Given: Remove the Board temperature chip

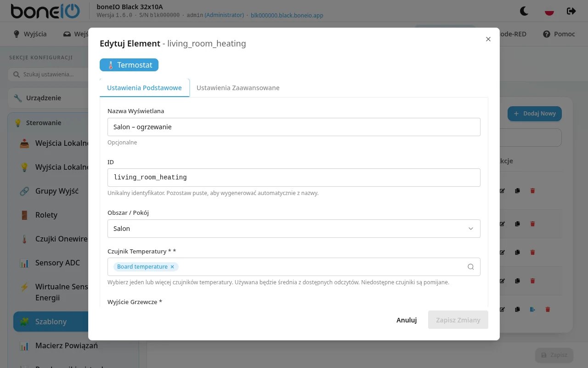Looking at the screenshot, I should pos(172,267).
